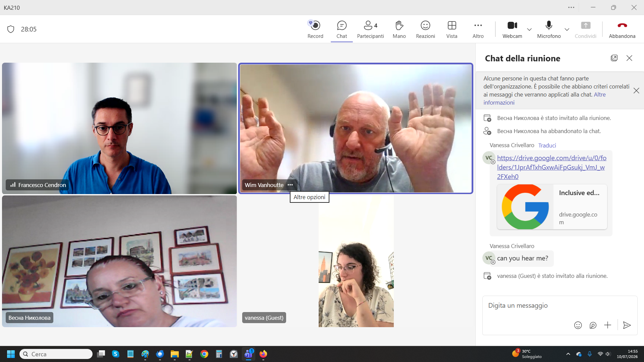Focus the Digita un messaggio field
The width and height of the screenshot is (644, 362).
559,306
